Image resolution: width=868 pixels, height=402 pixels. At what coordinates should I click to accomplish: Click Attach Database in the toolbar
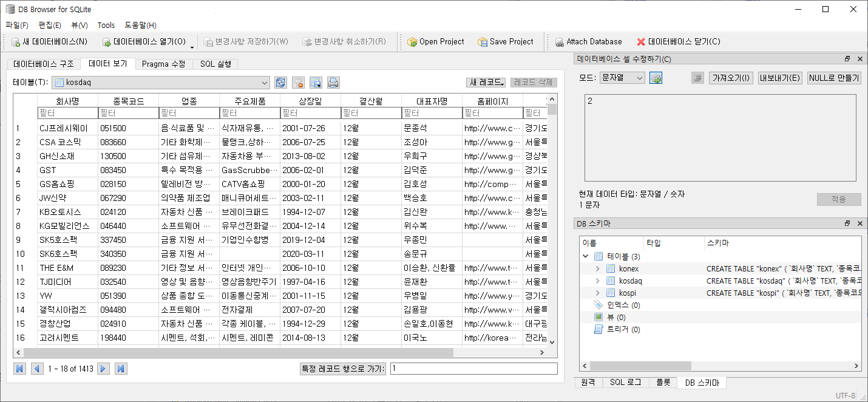point(588,42)
